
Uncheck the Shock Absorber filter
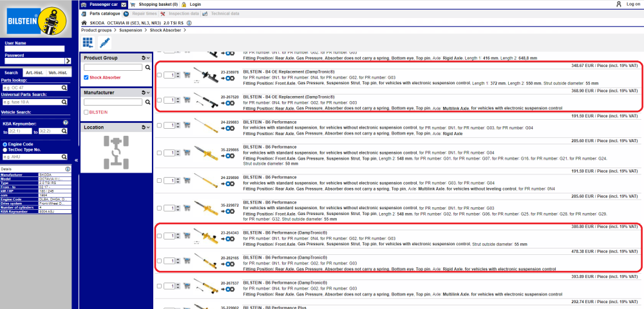(x=86, y=77)
